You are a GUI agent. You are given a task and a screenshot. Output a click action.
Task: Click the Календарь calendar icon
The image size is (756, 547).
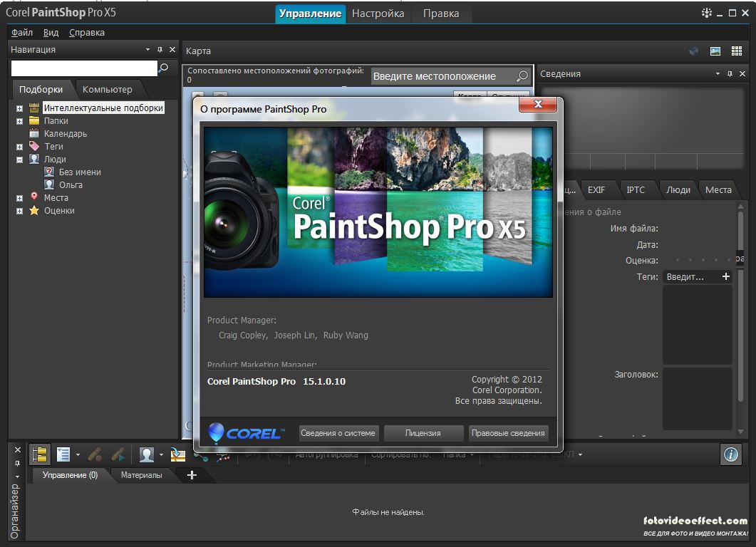click(x=34, y=133)
